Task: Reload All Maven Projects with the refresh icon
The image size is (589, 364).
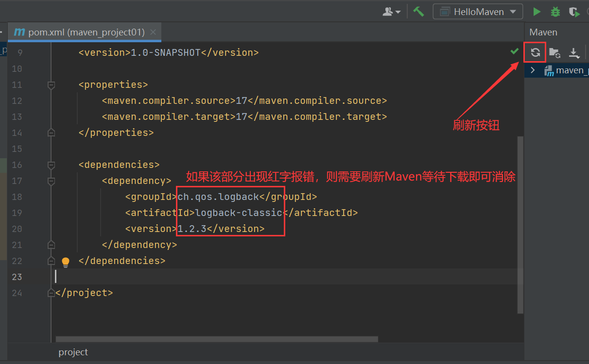Action: pos(535,52)
